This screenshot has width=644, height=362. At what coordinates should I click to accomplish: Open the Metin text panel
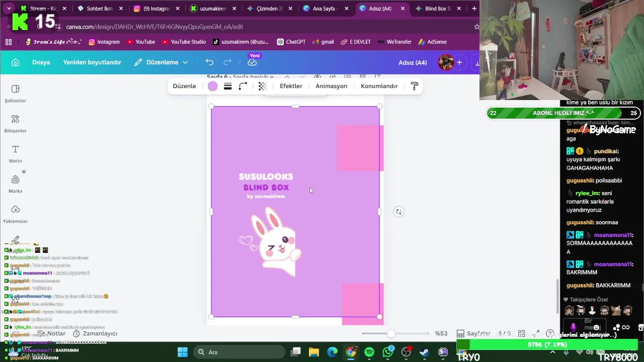(16, 154)
